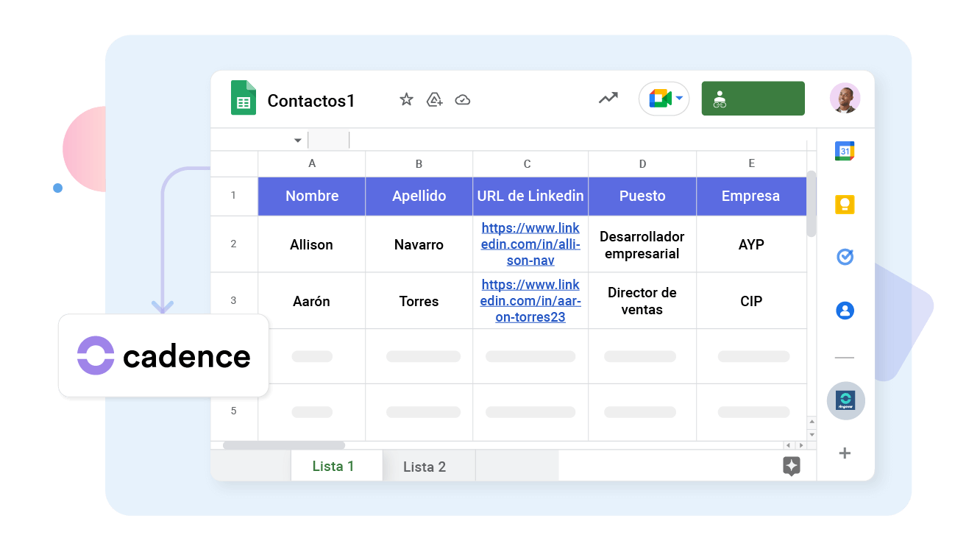980x549 pixels.
Task: Toggle the star to favorite Contactos1
Action: [406, 98]
